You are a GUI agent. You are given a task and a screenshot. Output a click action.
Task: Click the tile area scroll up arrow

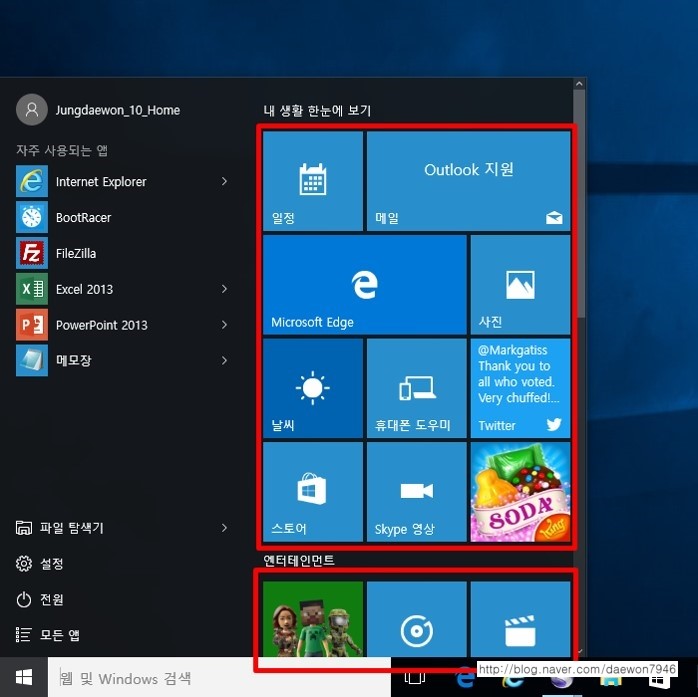tap(579, 84)
